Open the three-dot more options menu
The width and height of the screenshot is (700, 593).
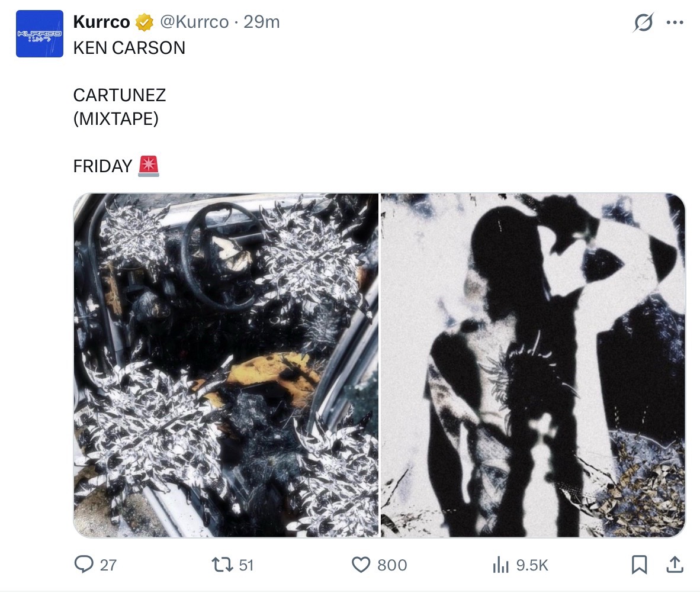coord(675,22)
